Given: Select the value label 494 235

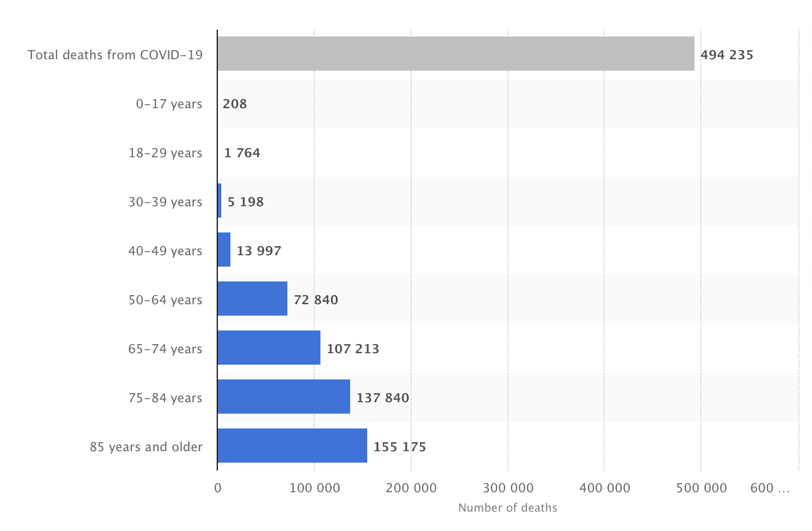Looking at the screenshot, I should coord(727,55).
